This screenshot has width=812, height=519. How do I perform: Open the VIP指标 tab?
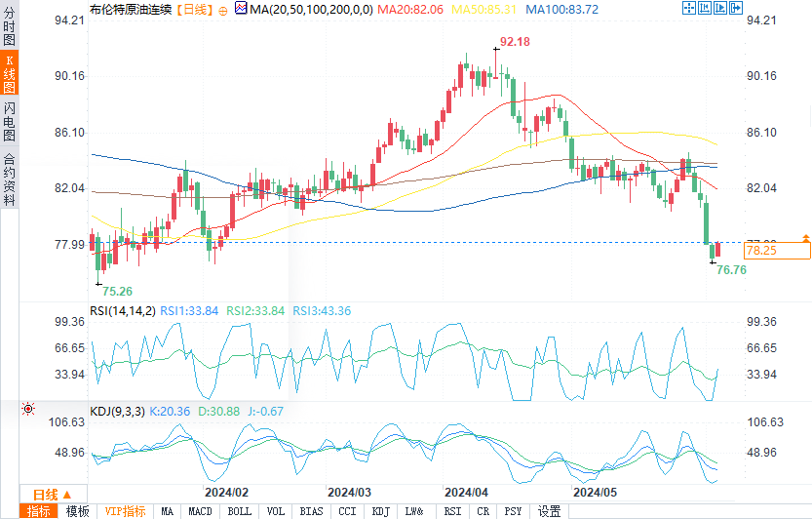pos(125,511)
